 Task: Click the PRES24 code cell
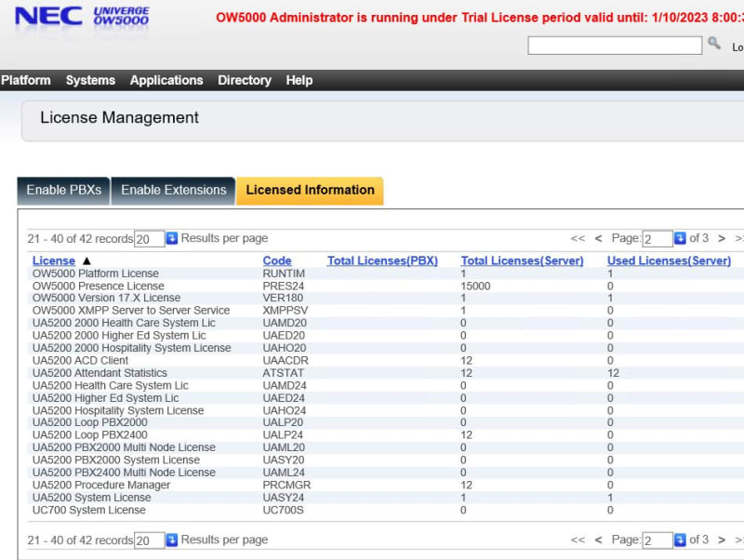coord(284,287)
